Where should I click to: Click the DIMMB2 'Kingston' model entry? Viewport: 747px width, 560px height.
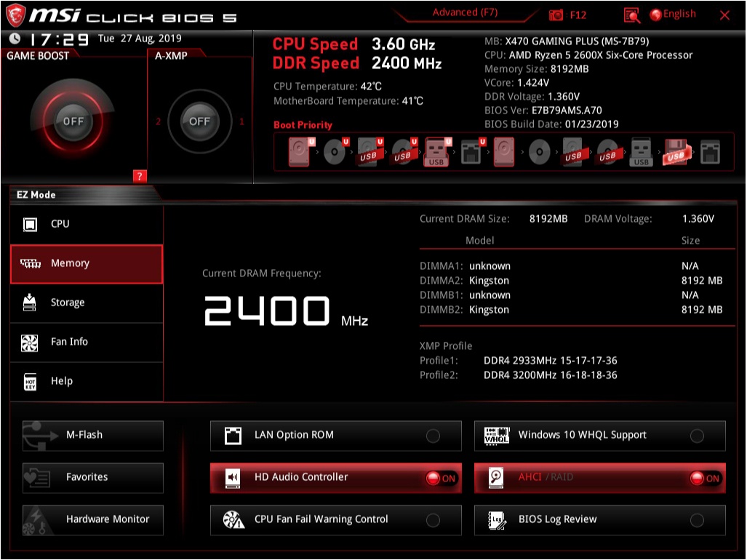(489, 310)
